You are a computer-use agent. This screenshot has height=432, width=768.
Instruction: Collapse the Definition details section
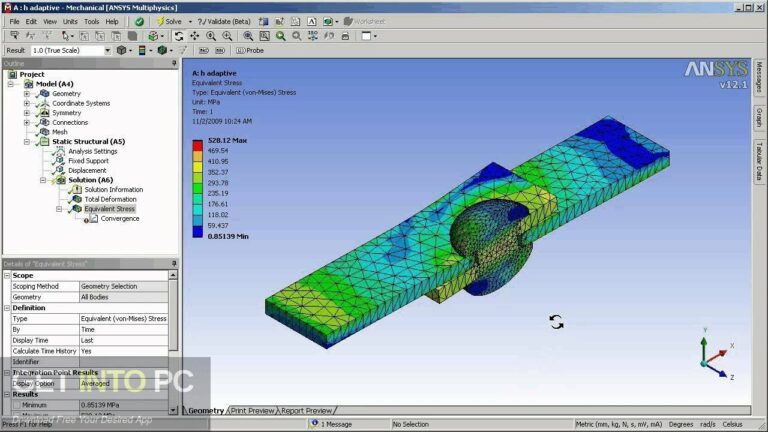(x=7, y=308)
